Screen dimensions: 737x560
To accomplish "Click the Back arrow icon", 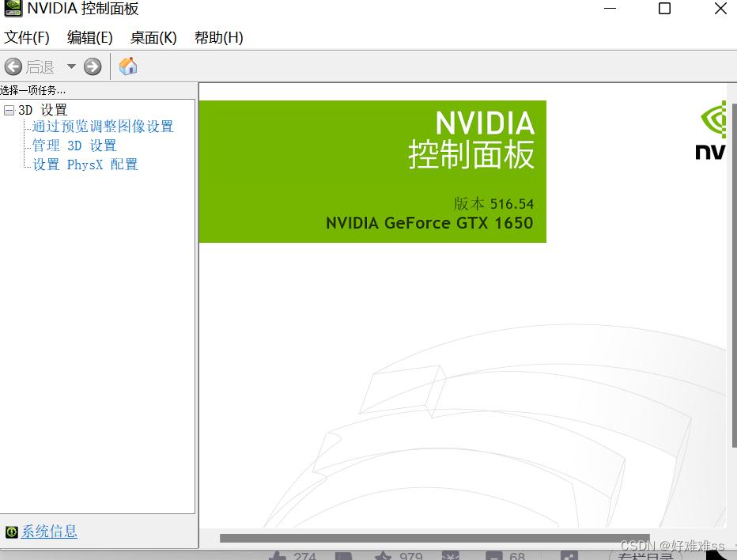I will pyautogui.click(x=13, y=66).
